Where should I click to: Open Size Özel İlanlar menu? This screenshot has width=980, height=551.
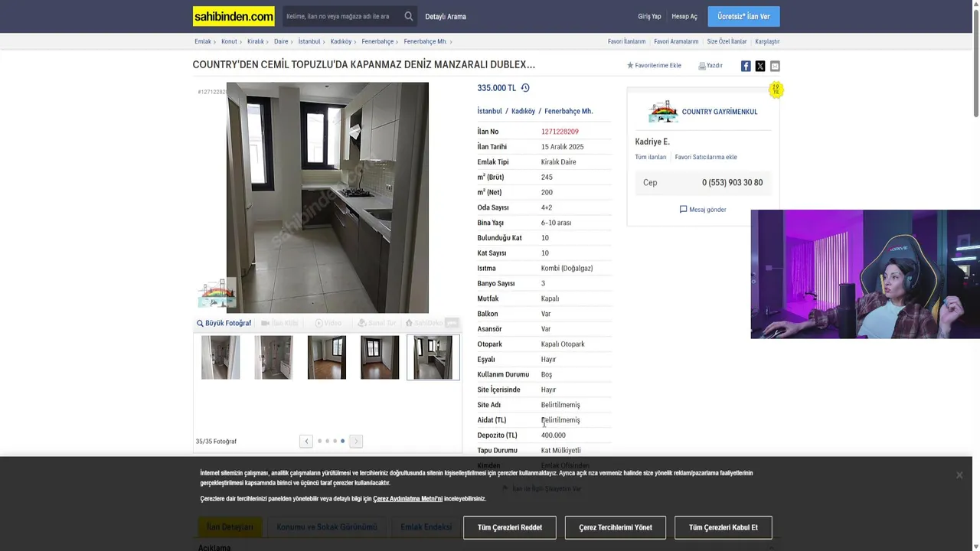click(727, 41)
